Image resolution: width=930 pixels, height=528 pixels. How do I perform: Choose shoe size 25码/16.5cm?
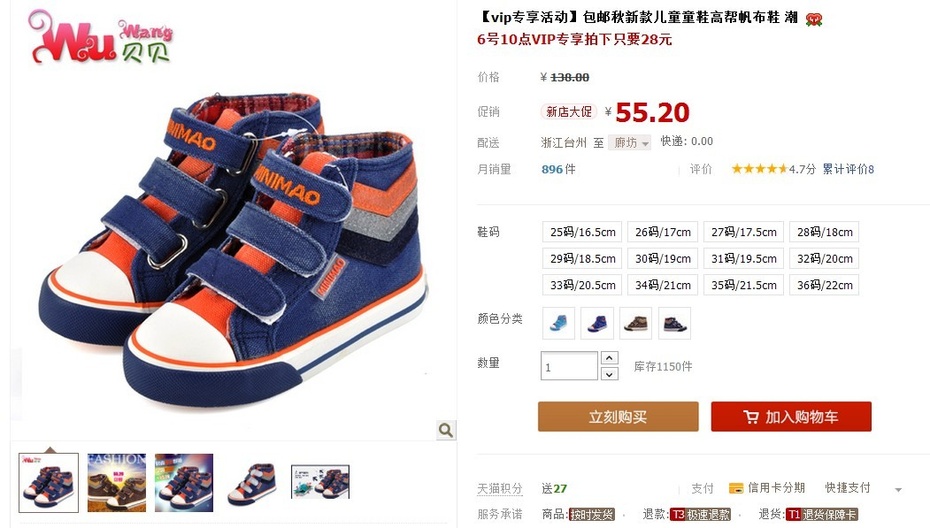pyautogui.click(x=582, y=232)
